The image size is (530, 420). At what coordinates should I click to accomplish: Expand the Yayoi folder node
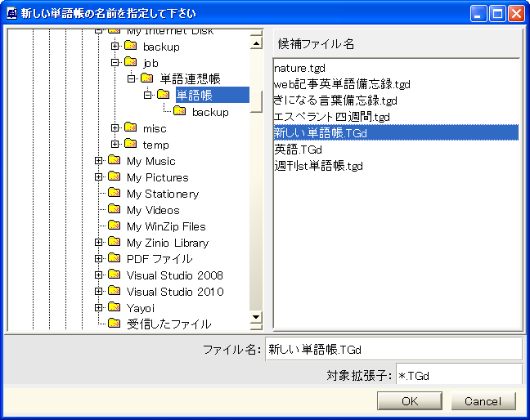coord(98,307)
